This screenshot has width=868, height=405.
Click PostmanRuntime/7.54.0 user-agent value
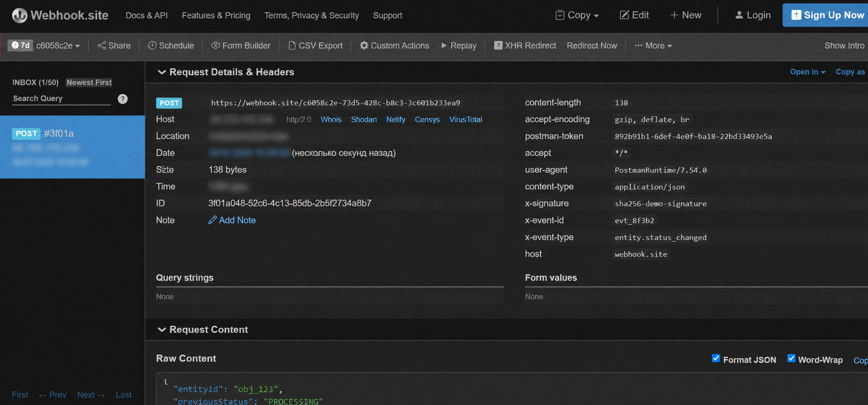[660, 170]
